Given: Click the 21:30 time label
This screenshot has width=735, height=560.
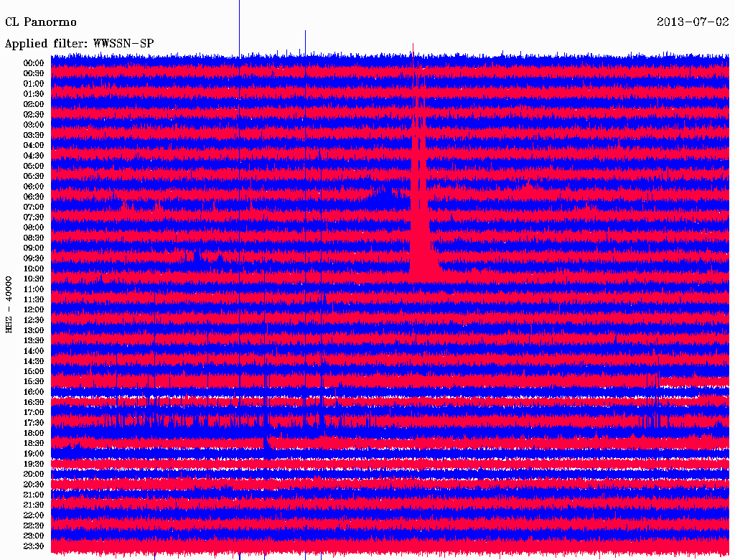Looking at the screenshot, I should tap(33, 505).
